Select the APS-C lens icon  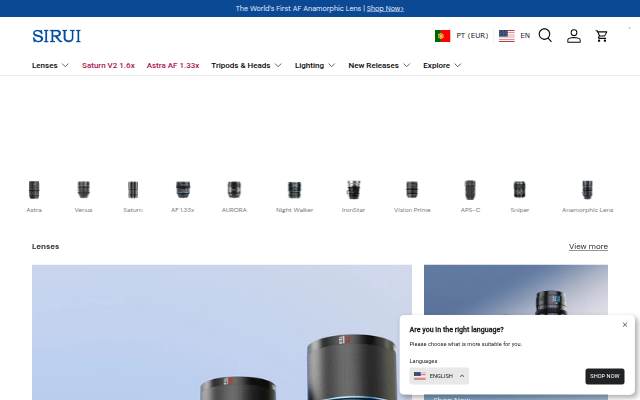pos(470,190)
